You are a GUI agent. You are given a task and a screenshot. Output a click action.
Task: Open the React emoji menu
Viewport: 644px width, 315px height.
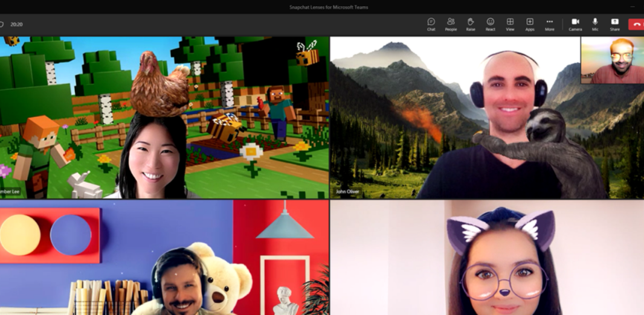(x=490, y=24)
